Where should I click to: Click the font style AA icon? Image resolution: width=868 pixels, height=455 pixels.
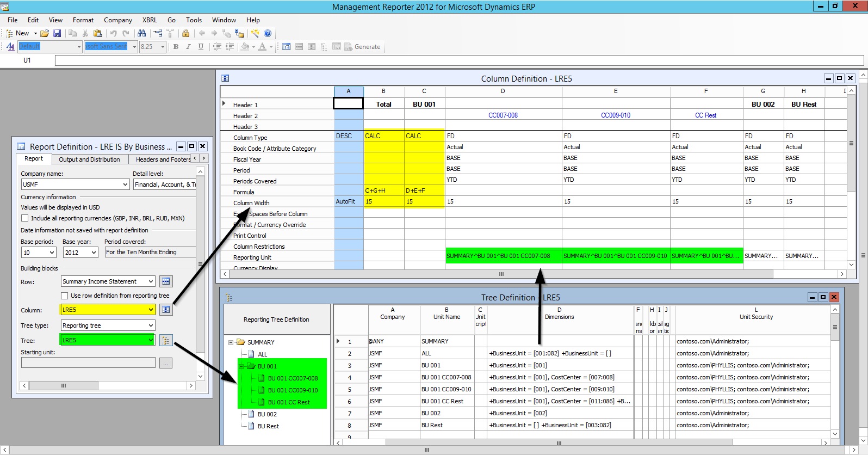point(10,47)
